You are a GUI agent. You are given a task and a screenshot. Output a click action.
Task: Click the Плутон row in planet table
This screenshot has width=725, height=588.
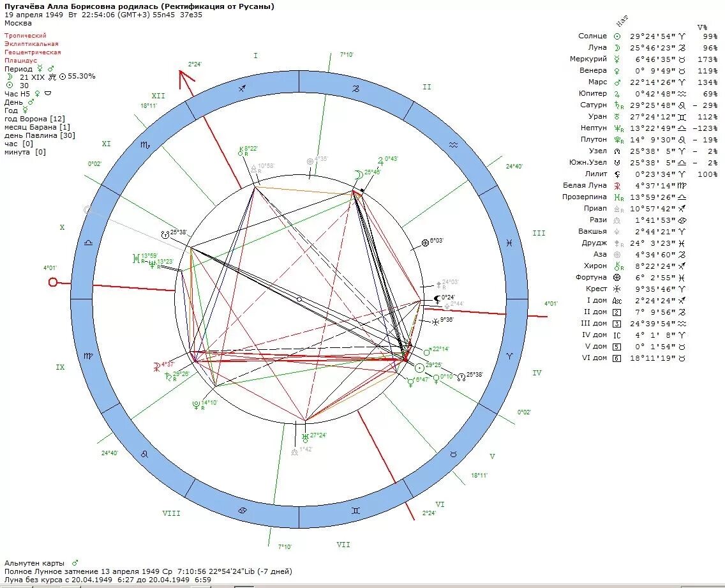(648, 140)
